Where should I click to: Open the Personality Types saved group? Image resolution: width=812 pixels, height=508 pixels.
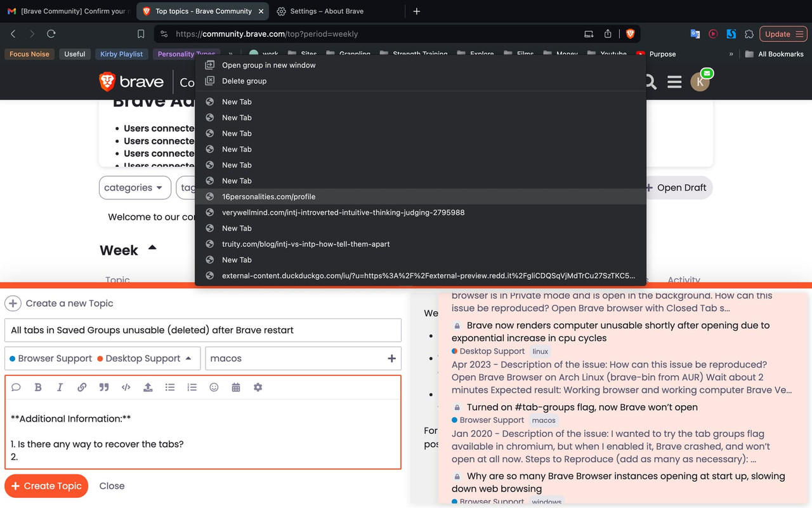tap(187, 54)
